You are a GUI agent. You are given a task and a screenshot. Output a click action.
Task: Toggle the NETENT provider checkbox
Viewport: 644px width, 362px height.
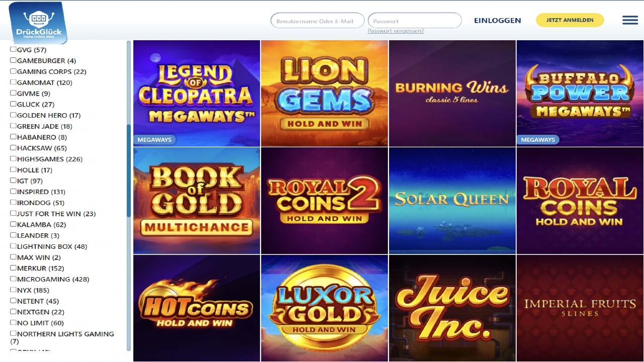coord(14,301)
